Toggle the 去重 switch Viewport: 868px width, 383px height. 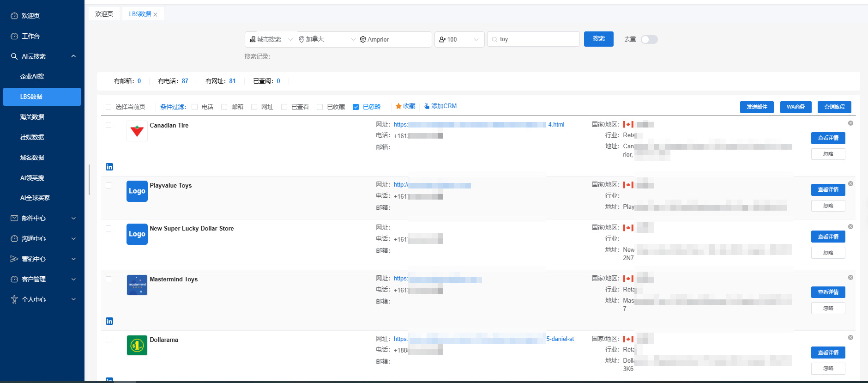pos(649,39)
